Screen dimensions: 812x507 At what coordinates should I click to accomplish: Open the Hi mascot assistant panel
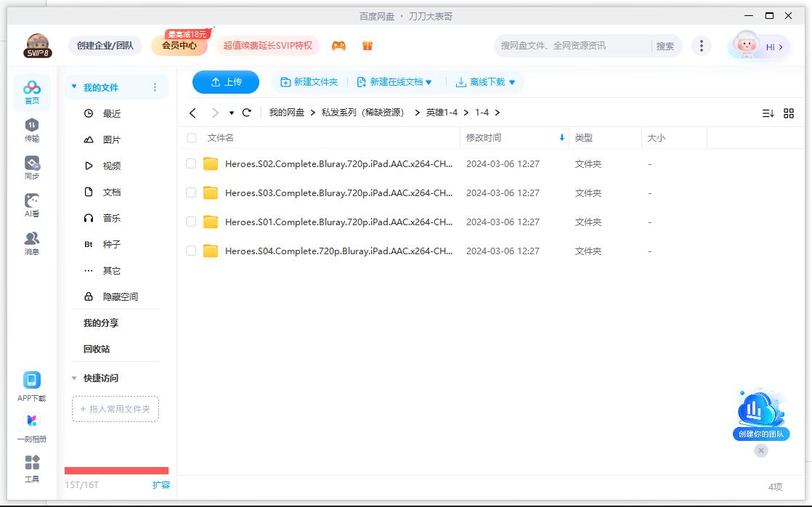[759, 46]
